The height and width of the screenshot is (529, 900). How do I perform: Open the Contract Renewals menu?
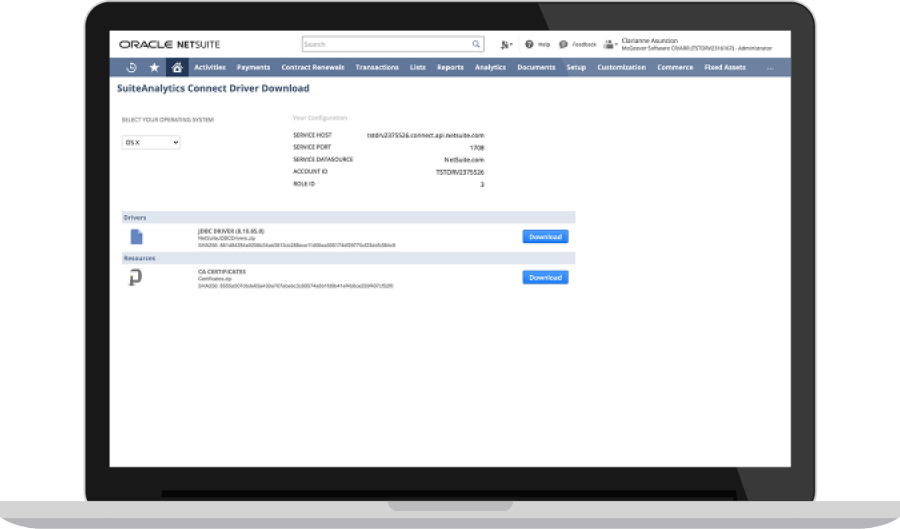313,67
